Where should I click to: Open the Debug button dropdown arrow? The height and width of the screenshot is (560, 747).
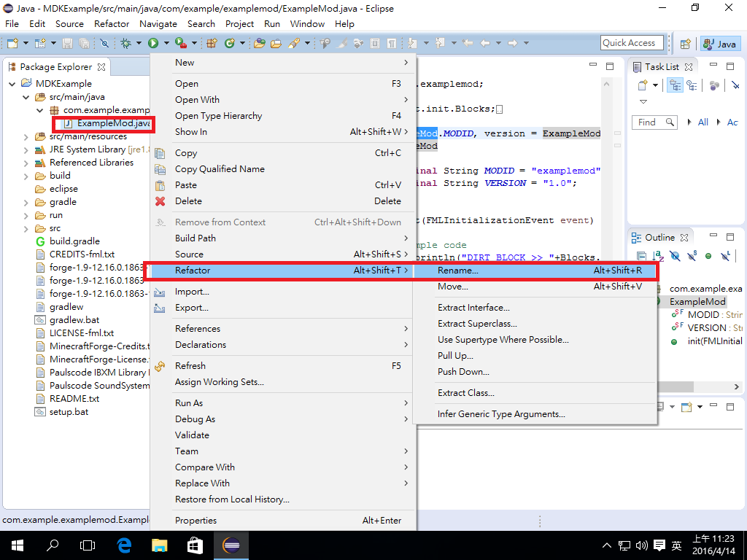139,43
